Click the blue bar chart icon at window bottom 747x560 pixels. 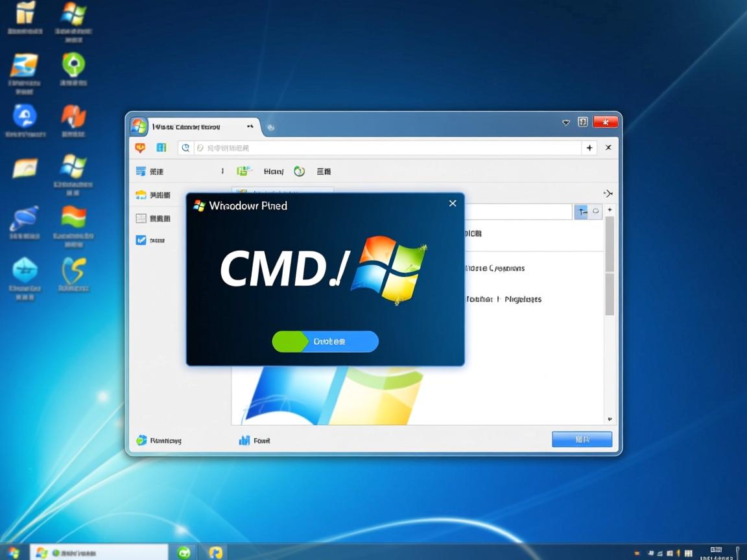click(244, 441)
